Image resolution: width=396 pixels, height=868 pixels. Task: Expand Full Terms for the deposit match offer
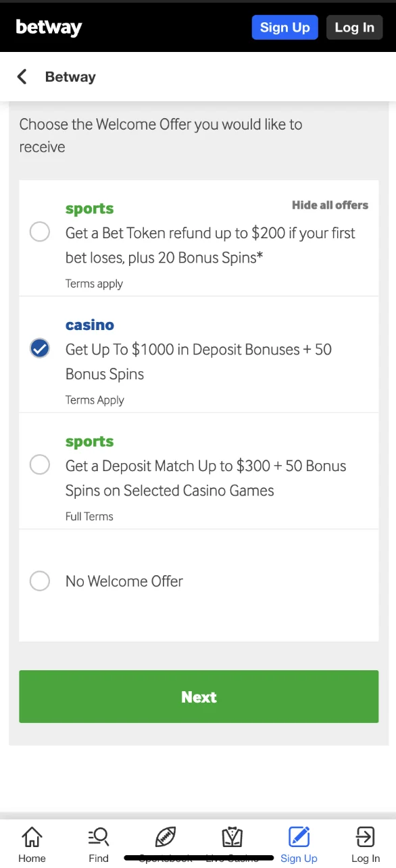click(x=89, y=516)
